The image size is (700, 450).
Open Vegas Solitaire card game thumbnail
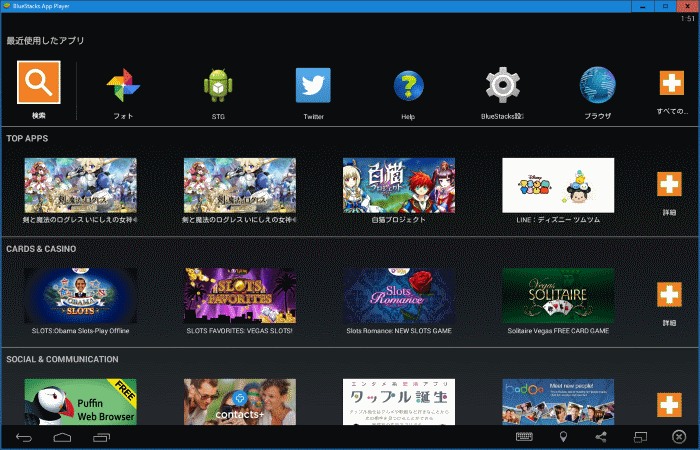(558, 296)
